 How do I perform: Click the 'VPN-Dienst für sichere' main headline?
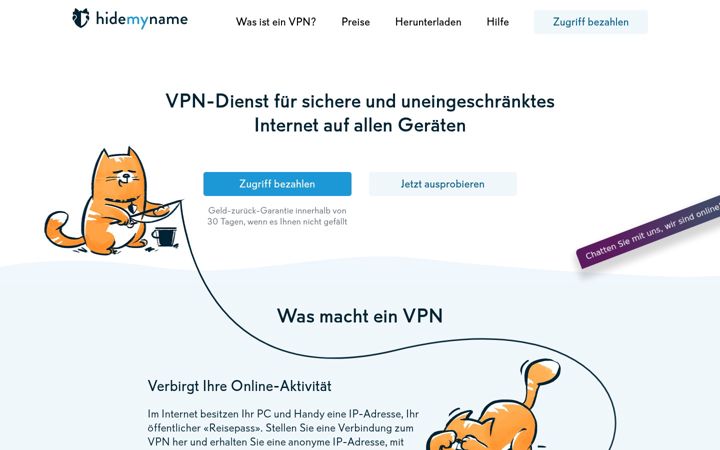coord(360,113)
